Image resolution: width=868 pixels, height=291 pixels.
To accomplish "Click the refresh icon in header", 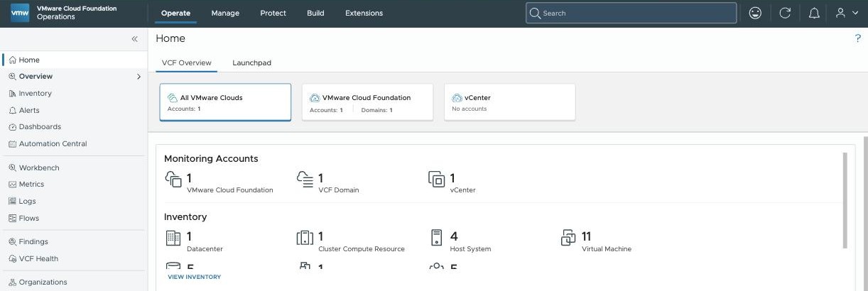I will (785, 13).
